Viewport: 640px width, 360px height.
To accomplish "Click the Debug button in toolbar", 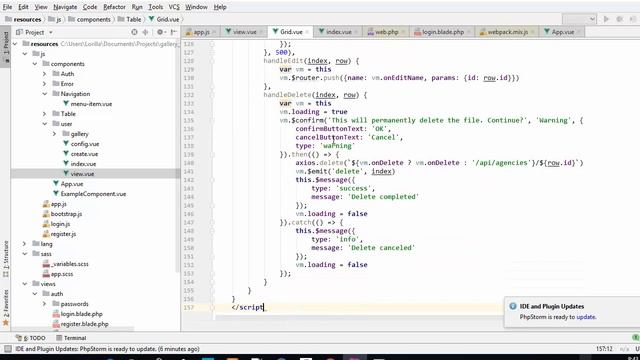I will point(620,19).
